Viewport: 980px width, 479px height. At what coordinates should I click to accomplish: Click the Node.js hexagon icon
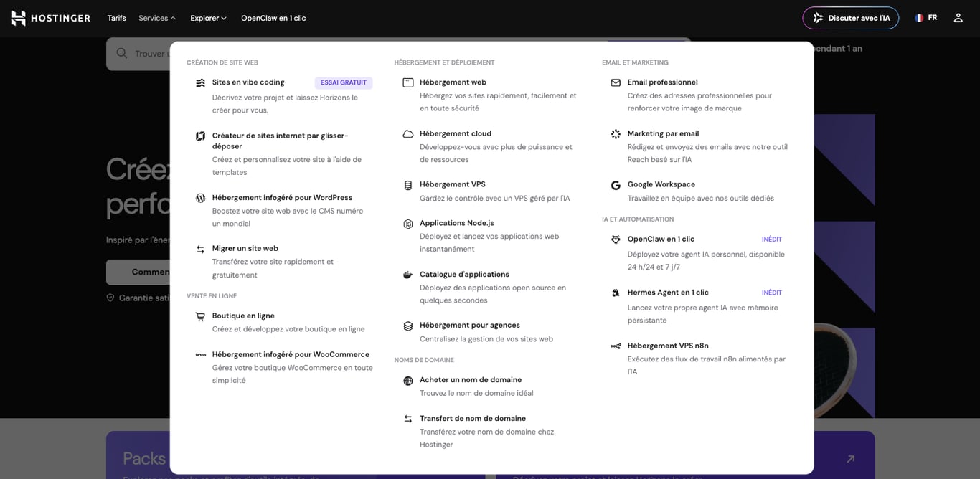click(408, 224)
